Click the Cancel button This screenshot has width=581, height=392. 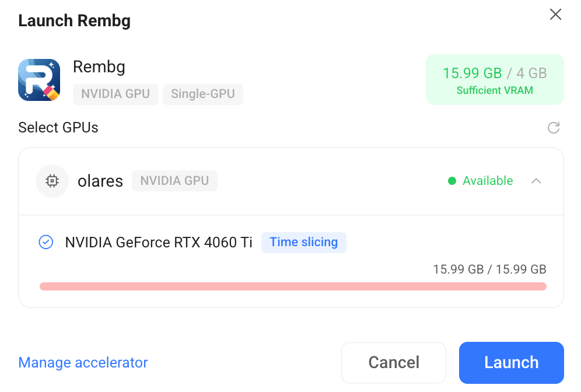(394, 362)
